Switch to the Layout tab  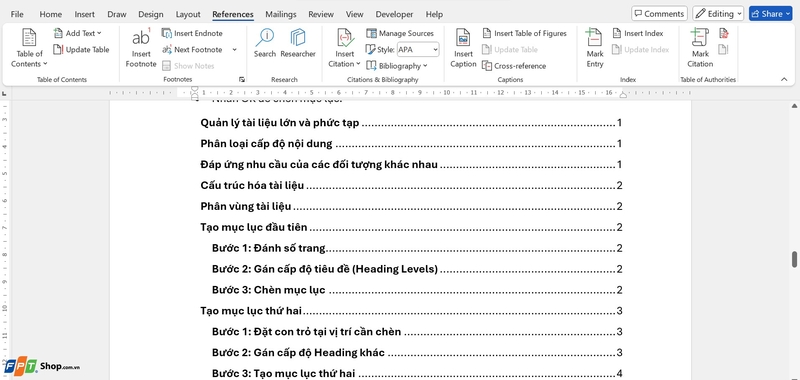[x=188, y=14]
